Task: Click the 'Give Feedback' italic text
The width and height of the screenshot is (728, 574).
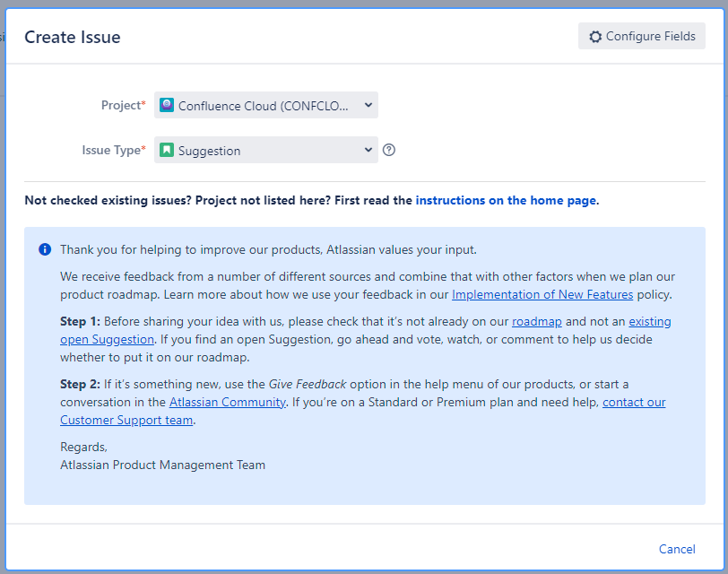Action: (x=308, y=384)
